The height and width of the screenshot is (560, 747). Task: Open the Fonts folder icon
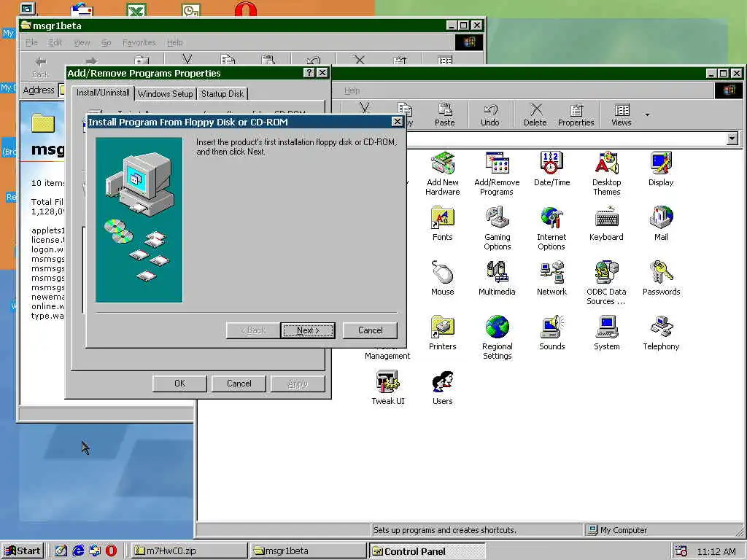tap(443, 223)
